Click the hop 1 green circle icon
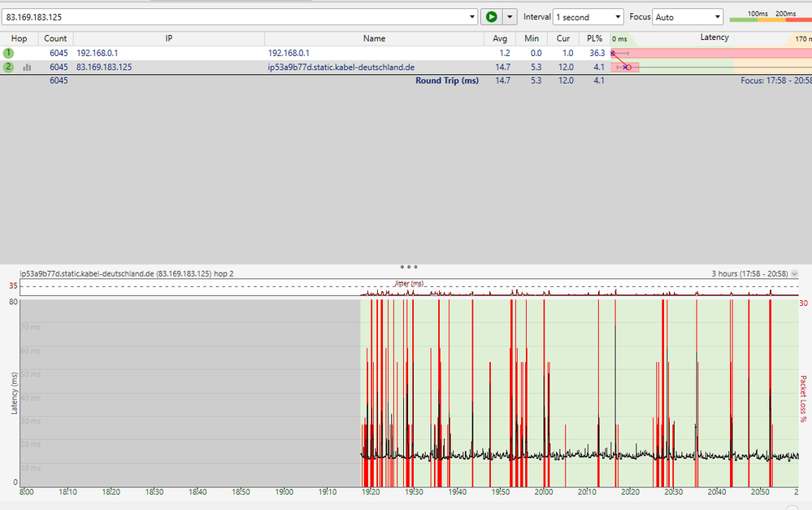 pyautogui.click(x=9, y=53)
